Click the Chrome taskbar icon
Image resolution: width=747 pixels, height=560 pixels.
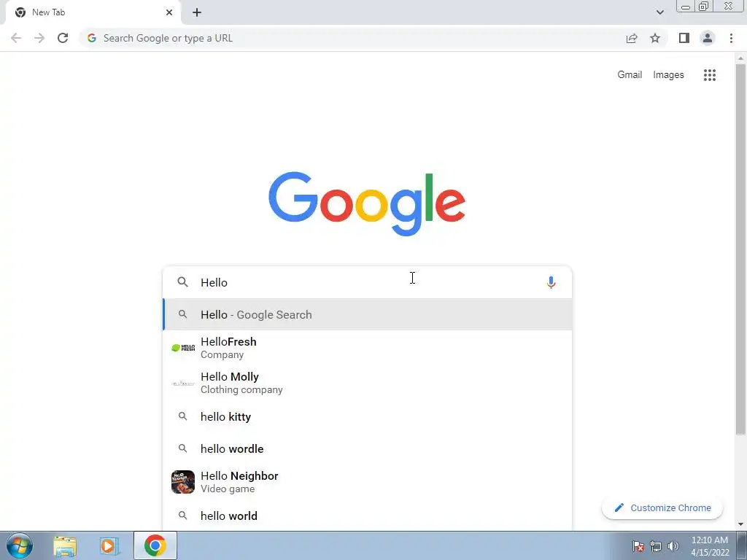pos(155,545)
